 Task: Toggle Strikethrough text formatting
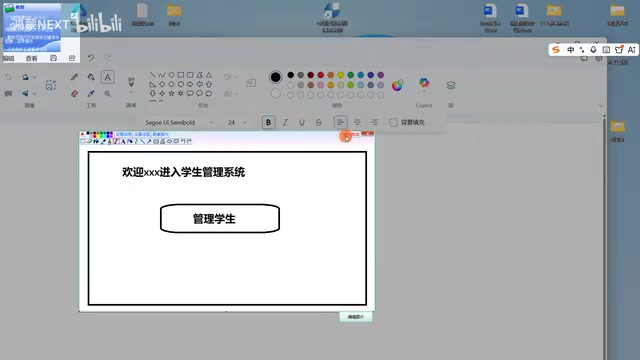click(318, 122)
